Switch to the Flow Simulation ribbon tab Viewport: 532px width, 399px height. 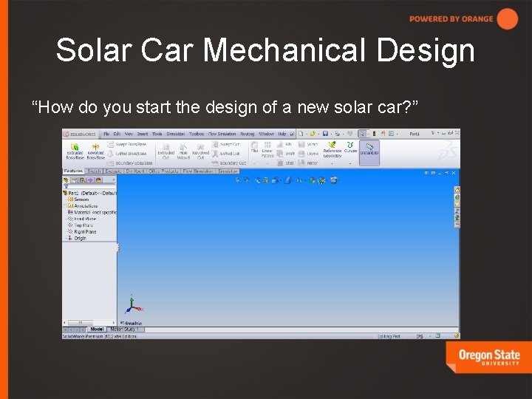click(x=198, y=171)
